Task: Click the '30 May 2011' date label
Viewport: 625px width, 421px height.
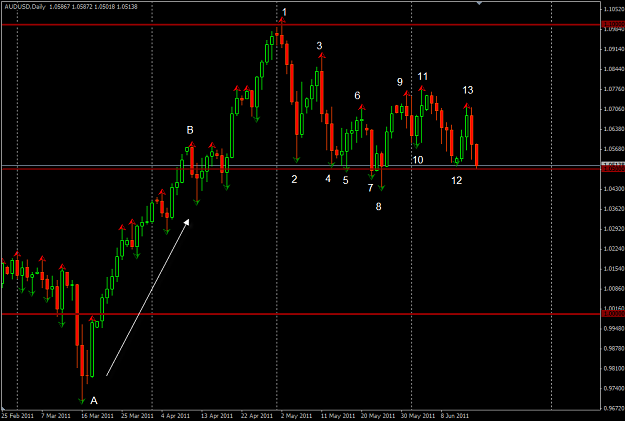Action: point(418,416)
